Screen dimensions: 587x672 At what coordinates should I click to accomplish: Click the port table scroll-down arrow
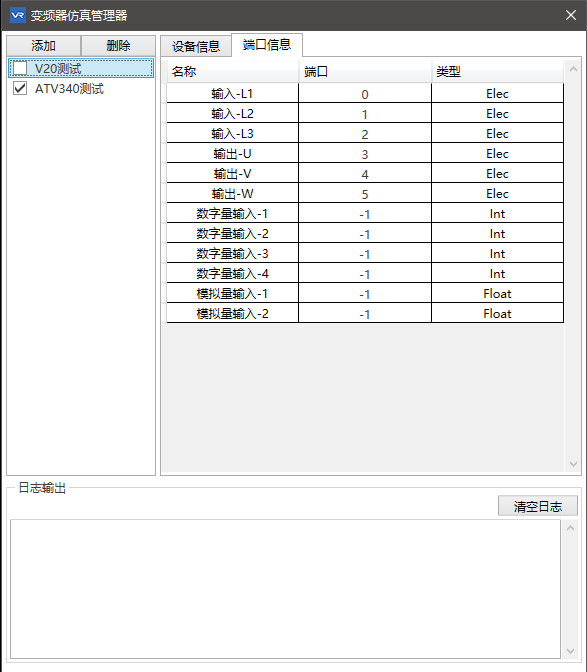(x=573, y=464)
